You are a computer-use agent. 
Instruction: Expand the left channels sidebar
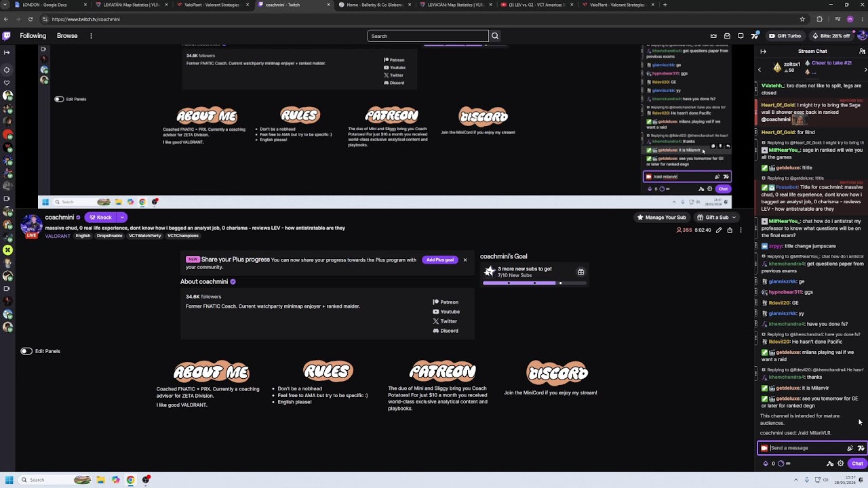click(x=7, y=52)
